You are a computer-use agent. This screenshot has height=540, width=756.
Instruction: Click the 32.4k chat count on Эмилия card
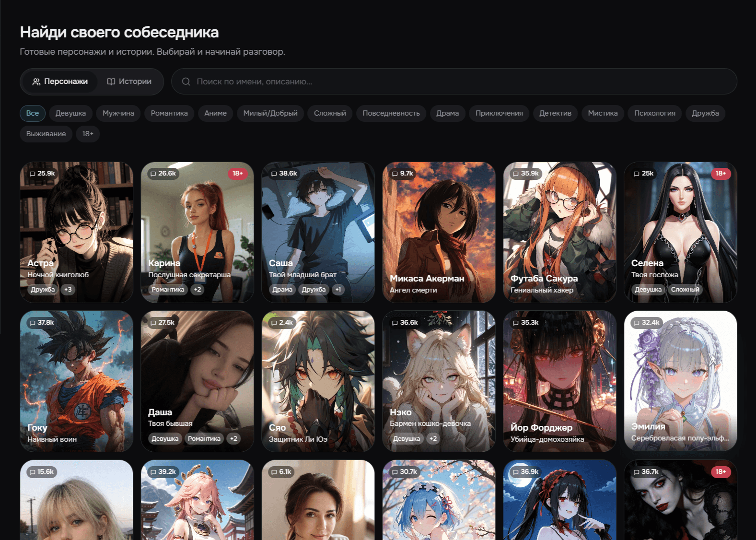[x=647, y=323]
